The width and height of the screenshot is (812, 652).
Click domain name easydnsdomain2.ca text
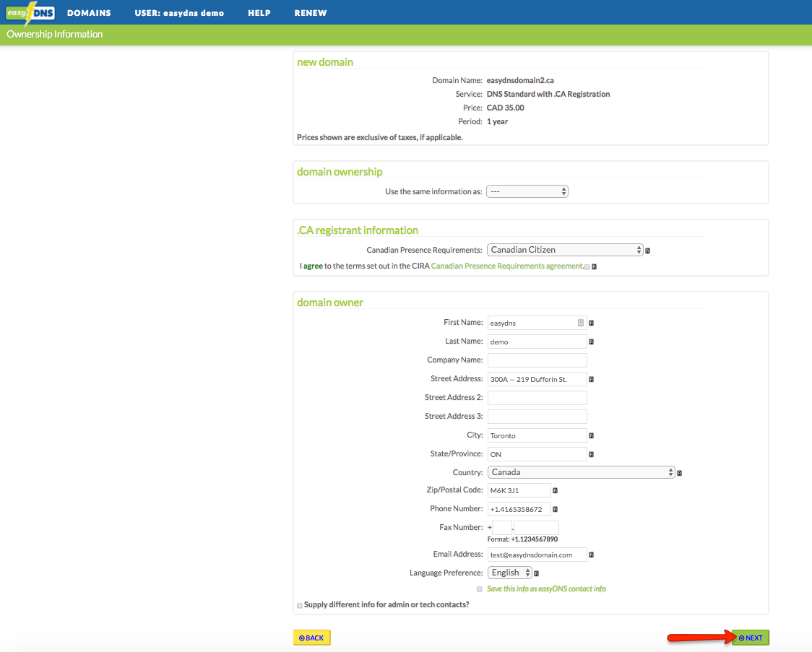[520, 80]
